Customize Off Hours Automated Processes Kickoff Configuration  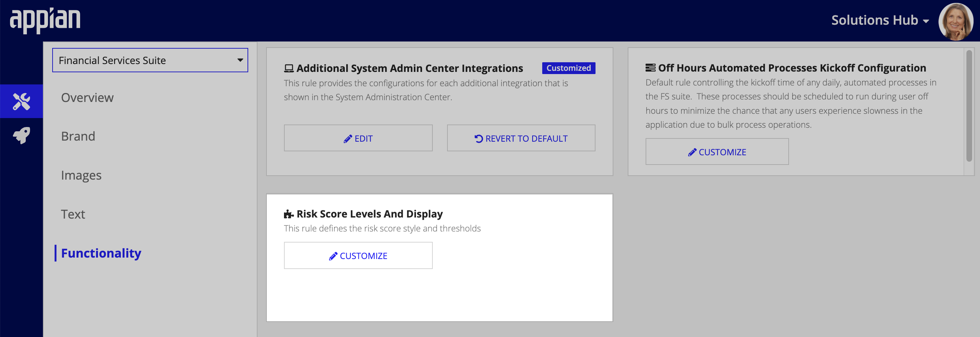coord(717,152)
